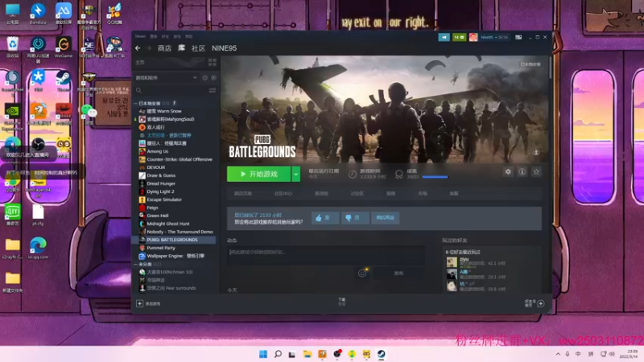
Task: Open PUBG game info icon
Action: tap(522, 172)
